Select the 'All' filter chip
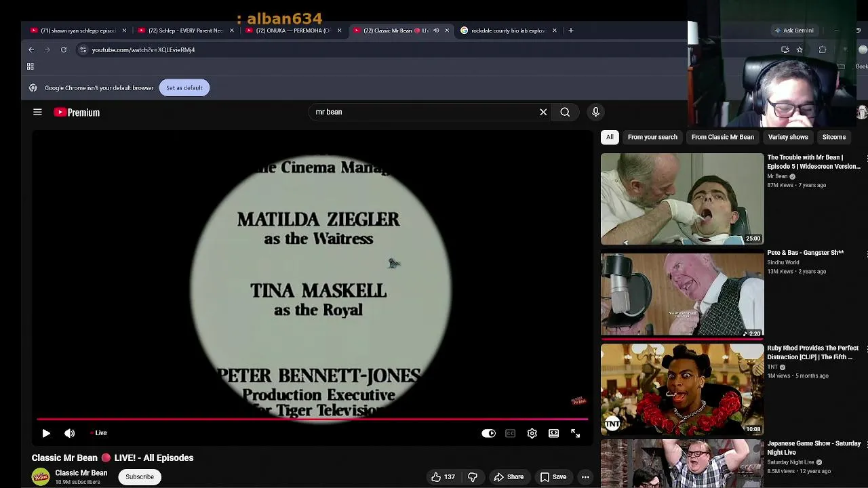 [610, 138]
